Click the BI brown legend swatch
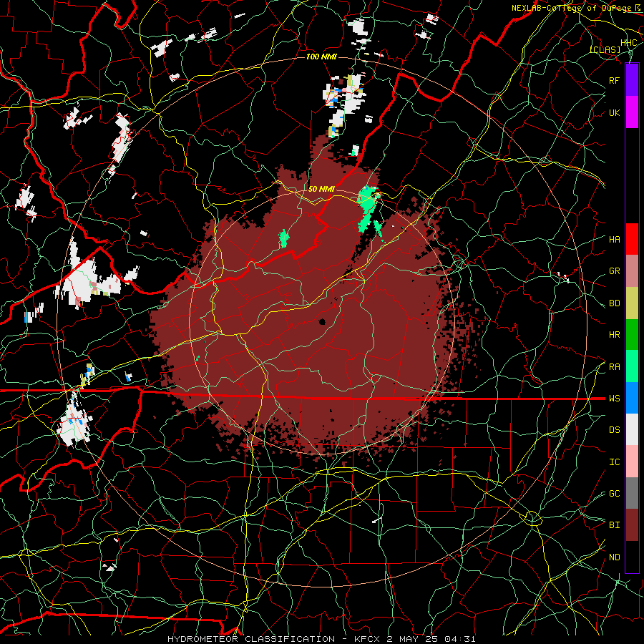Screen dimensions: 644x644 (x=632, y=525)
